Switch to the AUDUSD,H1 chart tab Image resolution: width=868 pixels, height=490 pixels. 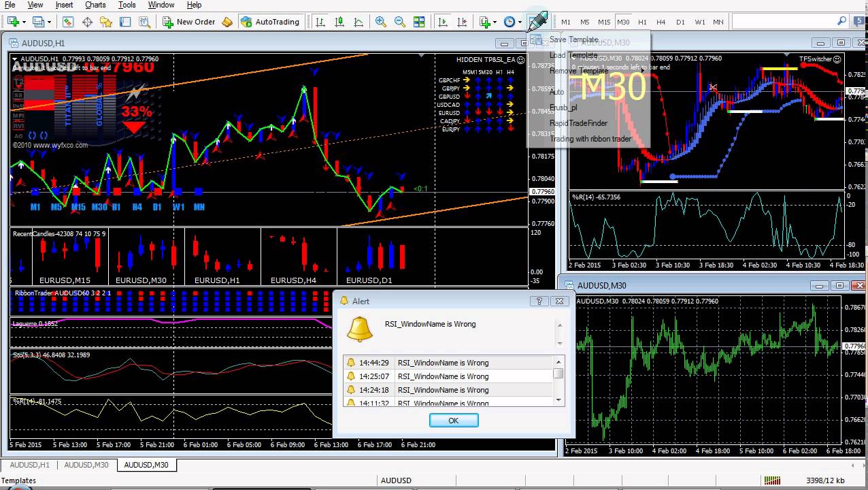[x=29, y=465]
